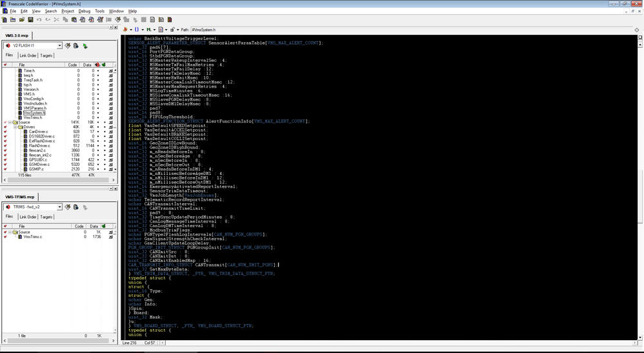Click the editor file-lock icon
Screen dimensions: 644x353
click(x=173, y=30)
